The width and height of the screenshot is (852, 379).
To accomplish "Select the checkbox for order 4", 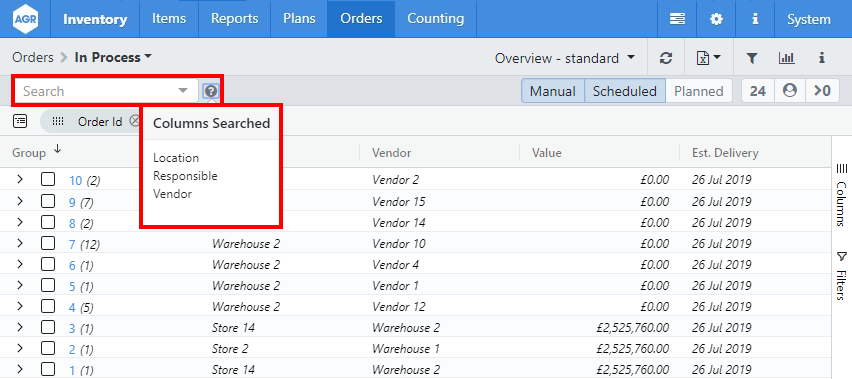I will click(48, 306).
